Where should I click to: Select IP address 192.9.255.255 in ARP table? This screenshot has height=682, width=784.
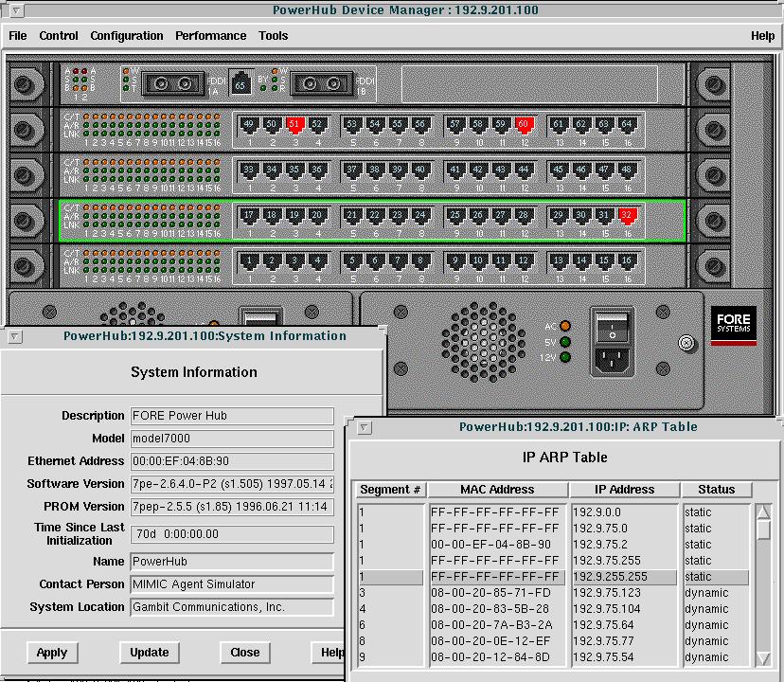tap(610, 577)
